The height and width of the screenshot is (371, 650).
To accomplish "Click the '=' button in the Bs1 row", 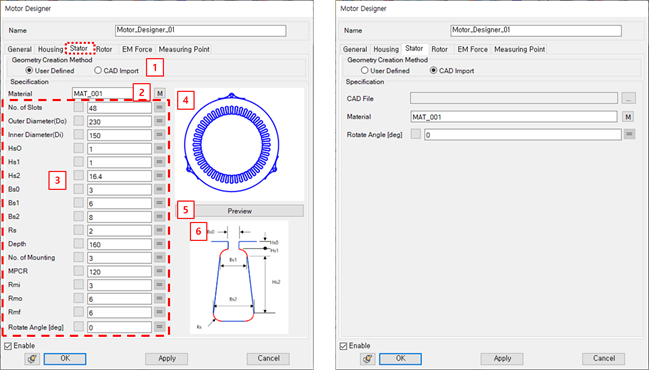I will (160, 203).
